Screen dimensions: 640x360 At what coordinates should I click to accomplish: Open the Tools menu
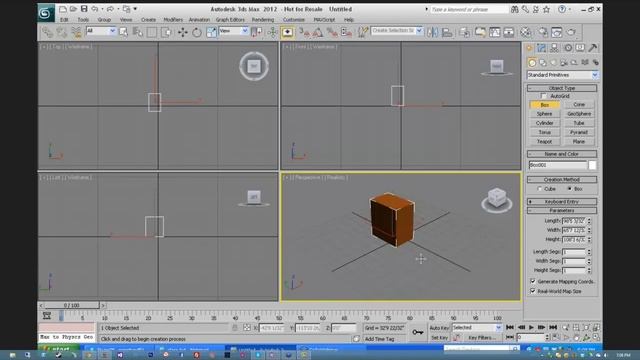[83, 20]
